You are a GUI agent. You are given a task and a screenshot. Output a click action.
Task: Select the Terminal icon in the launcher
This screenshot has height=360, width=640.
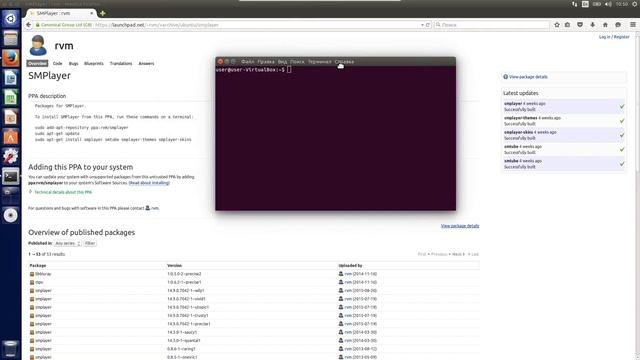pyautogui.click(x=11, y=176)
